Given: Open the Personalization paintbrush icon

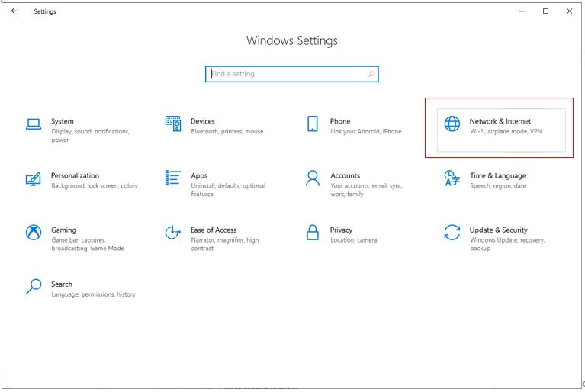Looking at the screenshot, I should [34, 178].
